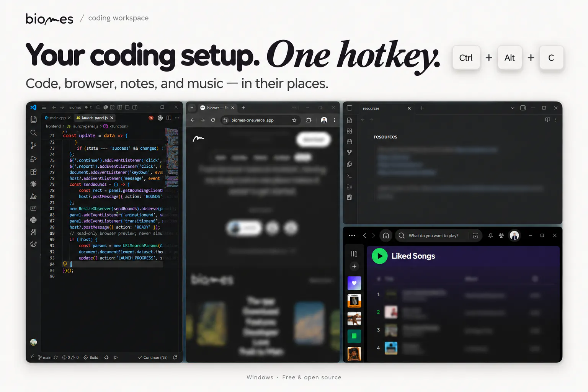The image size is (588, 392).
Task: Open the terminal prompt icon in the notes sidebar
Action: (x=350, y=176)
